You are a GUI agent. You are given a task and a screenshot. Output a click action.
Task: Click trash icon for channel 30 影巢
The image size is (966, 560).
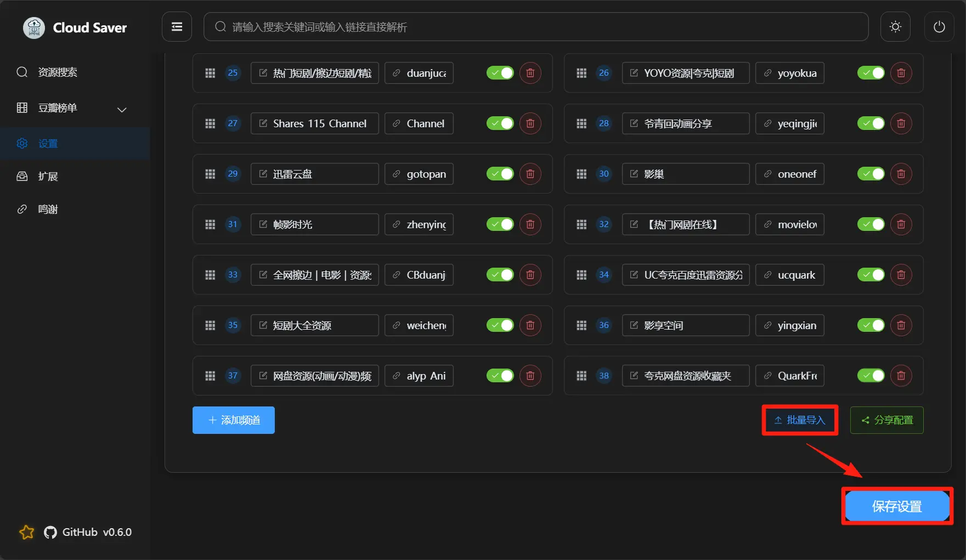pyautogui.click(x=901, y=174)
